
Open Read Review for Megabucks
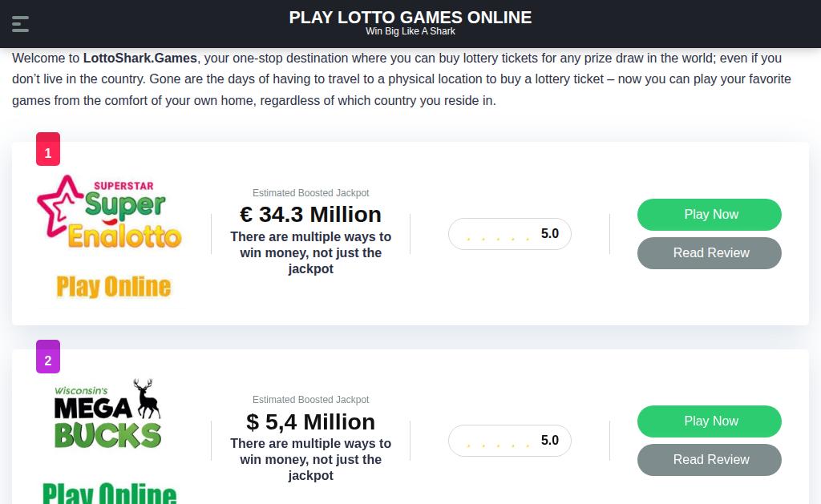click(x=709, y=460)
